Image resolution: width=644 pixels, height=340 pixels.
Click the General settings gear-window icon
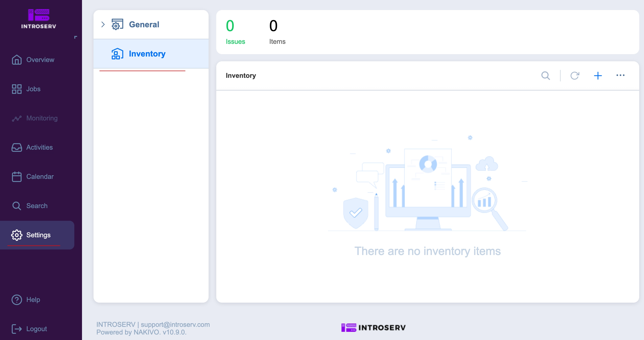[x=117, y=24]
